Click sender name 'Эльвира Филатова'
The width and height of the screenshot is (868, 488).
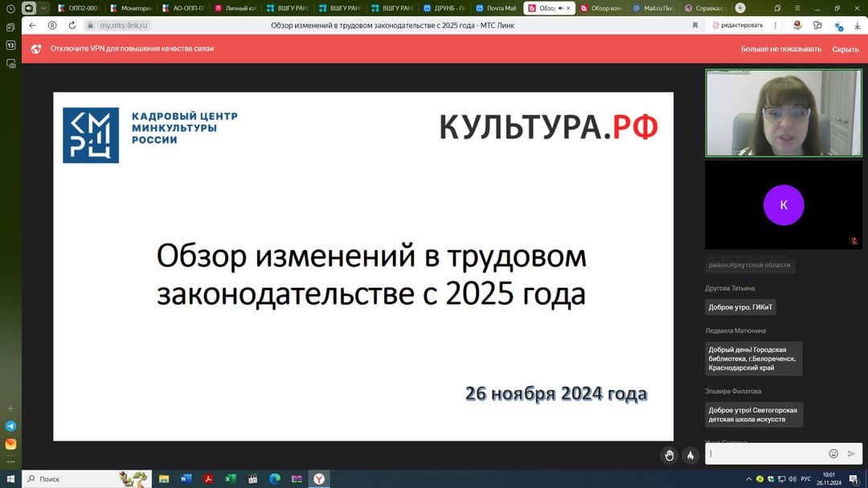coord(733,391)
